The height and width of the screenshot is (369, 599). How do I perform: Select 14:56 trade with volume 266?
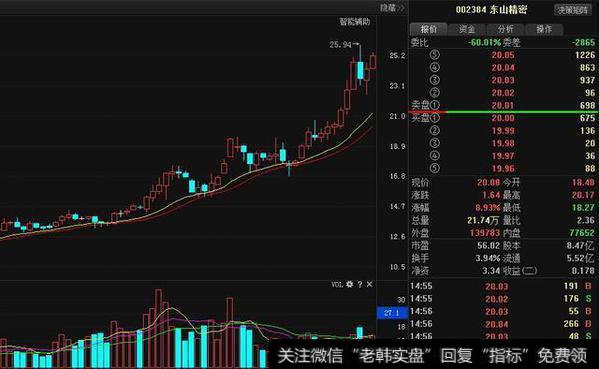click(501, 324)
